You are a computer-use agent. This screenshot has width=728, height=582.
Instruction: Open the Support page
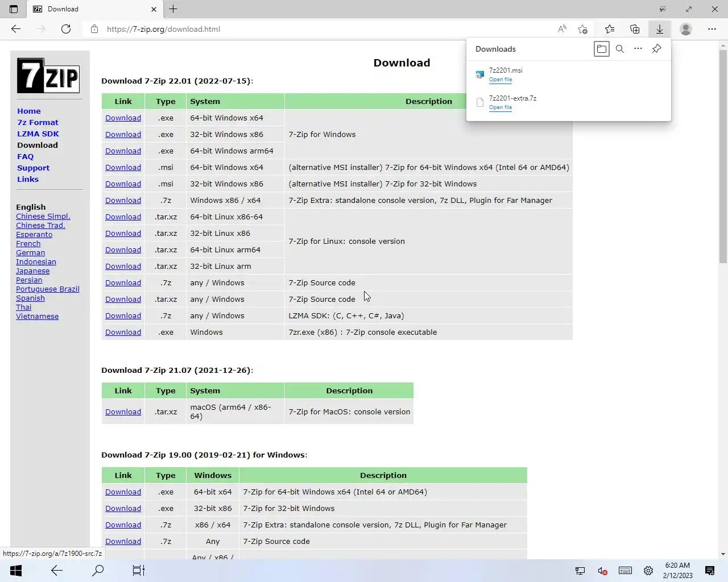coord(33,168)
